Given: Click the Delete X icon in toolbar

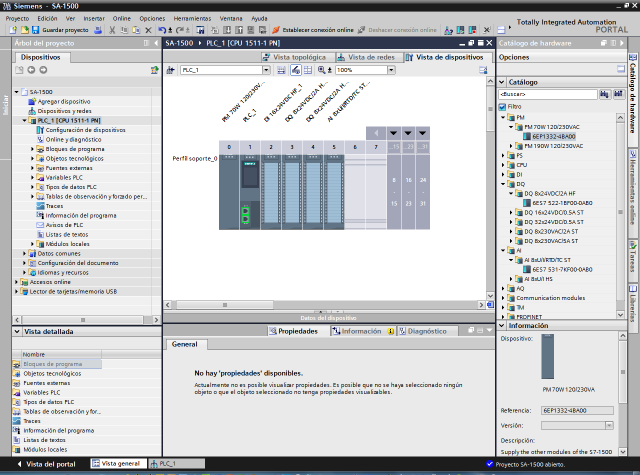Looking at the screenshot, I should tap(148, 30).
